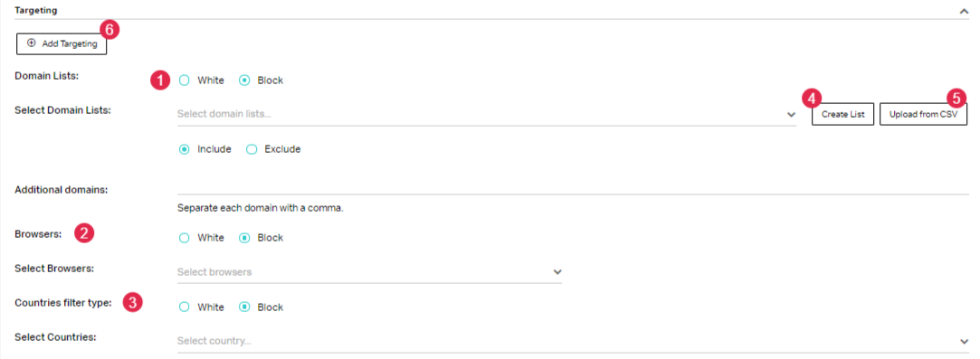Click Upload from CSV button
The image size is (980, 359).
[923, 114]
